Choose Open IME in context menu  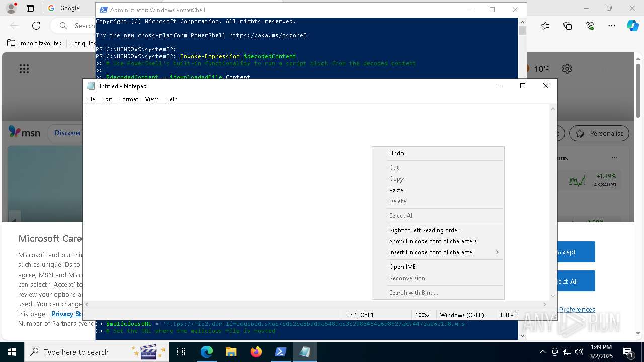438,267
